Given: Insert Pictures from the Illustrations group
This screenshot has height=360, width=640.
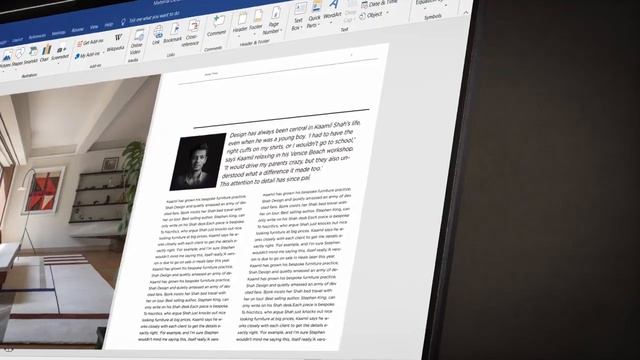Looking at the screenshot, I should [x=6, y=60].
